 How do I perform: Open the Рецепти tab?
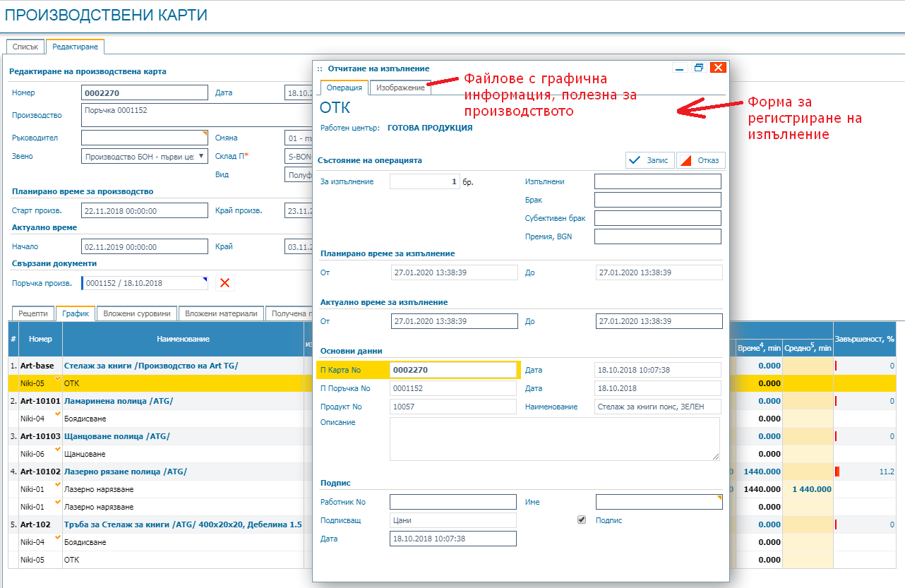click(33, 313)
